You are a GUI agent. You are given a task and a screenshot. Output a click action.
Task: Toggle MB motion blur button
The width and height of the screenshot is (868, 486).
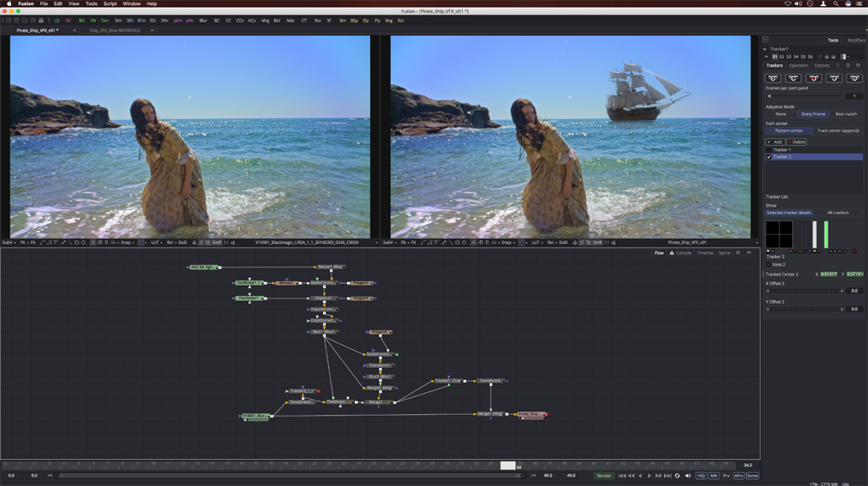[x=713, y=476]
